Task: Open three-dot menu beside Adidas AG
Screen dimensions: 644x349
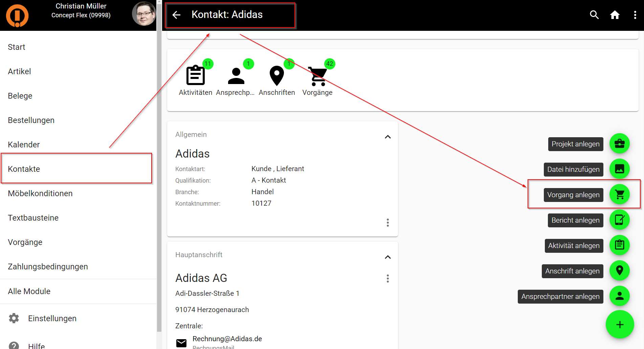Action: pos(388,279)
